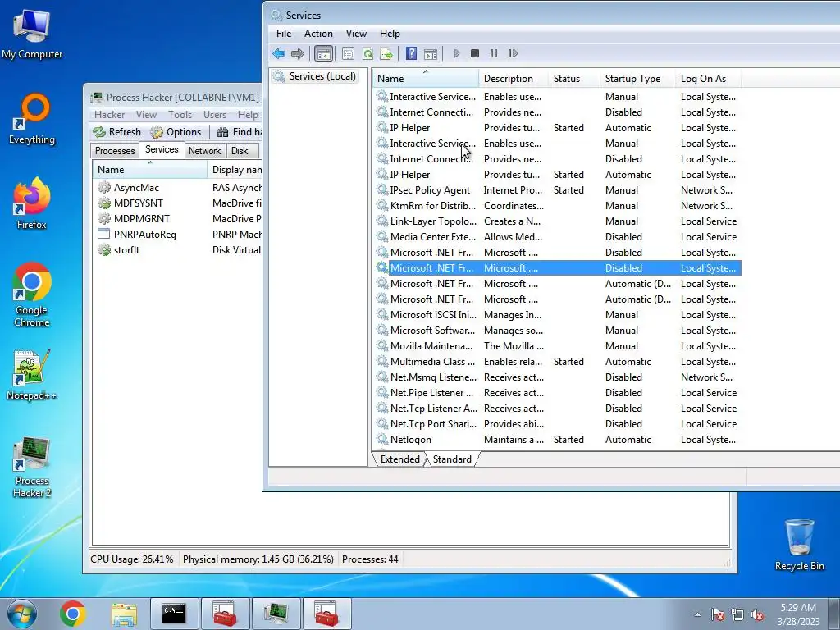The height and width of the screenshot is (630, 840).
Task: Sort by the Startup Type column header
Action: (x=638, y=79)
